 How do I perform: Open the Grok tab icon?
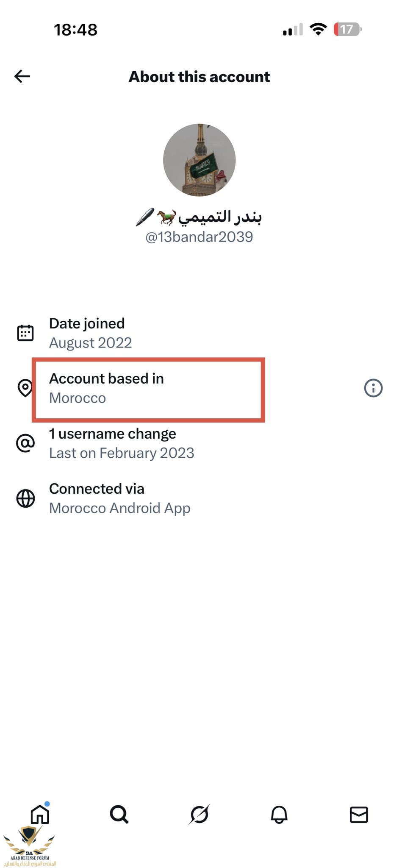199,814
